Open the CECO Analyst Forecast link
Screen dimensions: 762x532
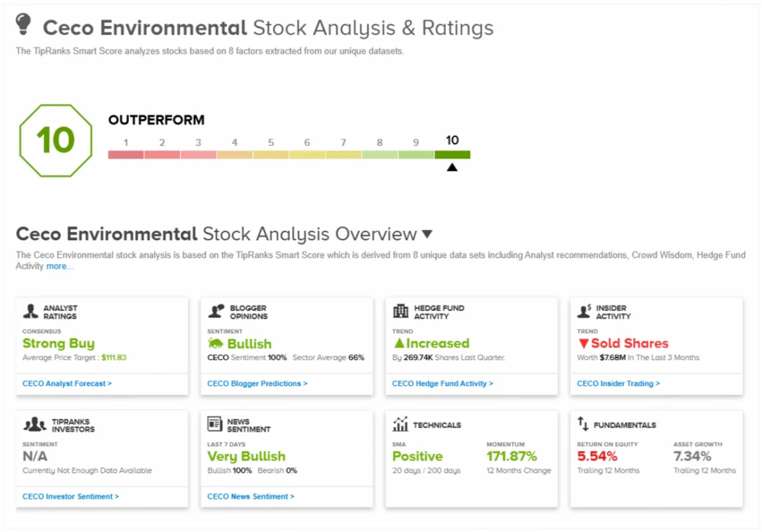(x=67, y=383)
